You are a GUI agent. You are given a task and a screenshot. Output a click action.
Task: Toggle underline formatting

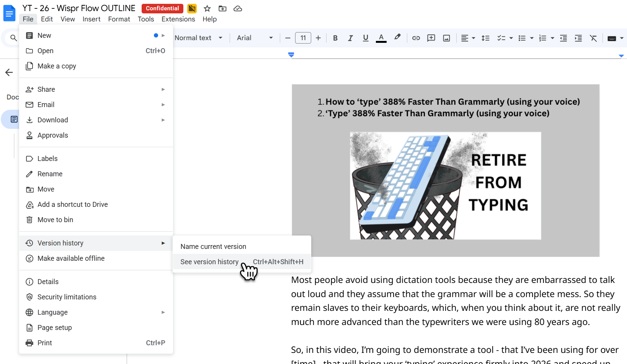point(366,38)
